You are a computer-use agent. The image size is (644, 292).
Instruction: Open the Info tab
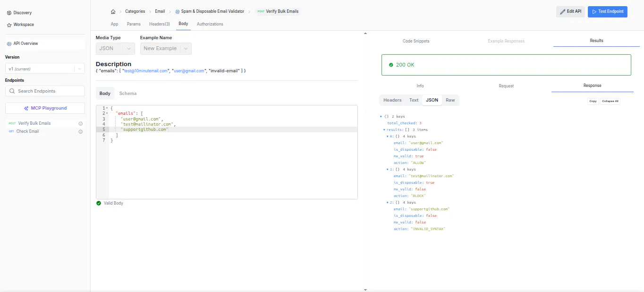point(420,86)
